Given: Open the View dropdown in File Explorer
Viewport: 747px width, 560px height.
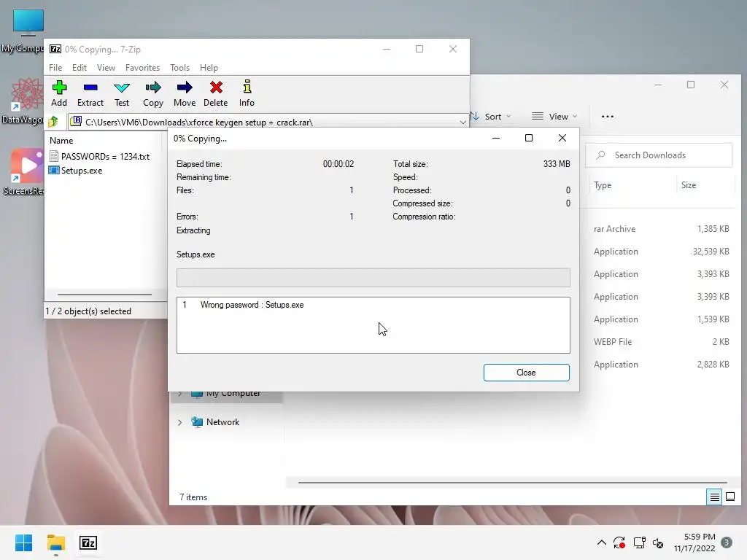Looking at the screenshot, I should [554, 116].
